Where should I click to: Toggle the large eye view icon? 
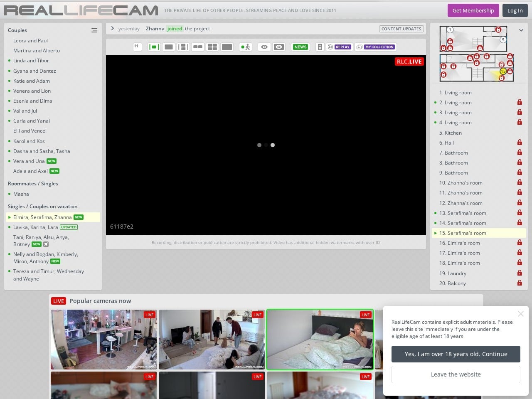tap(279, 47)
